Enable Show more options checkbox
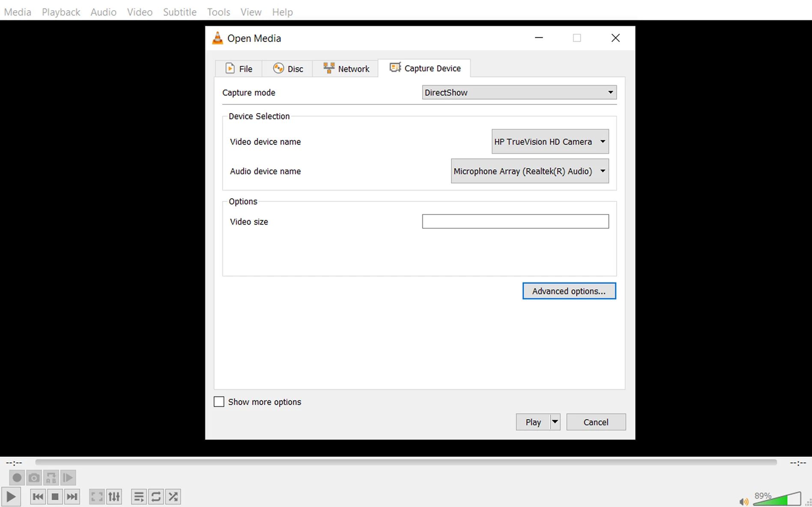The height and width of the screenshot is (507, 812). tap(219, 402)
